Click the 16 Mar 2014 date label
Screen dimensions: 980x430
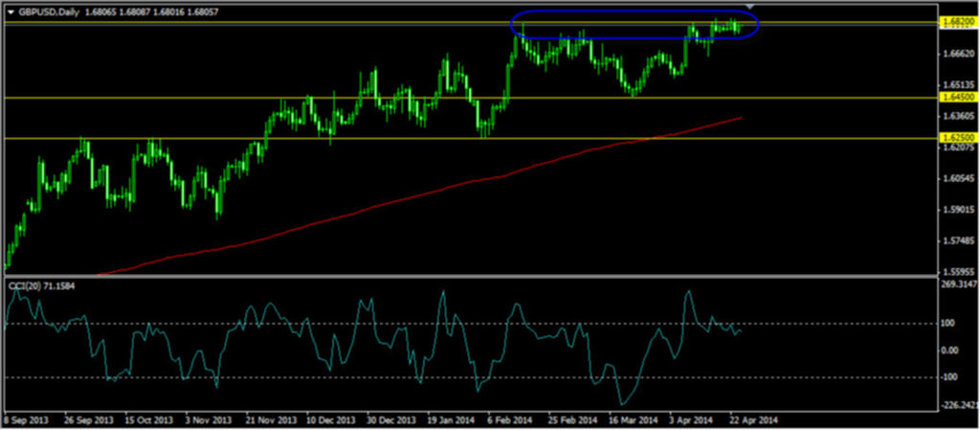(634, 420)
